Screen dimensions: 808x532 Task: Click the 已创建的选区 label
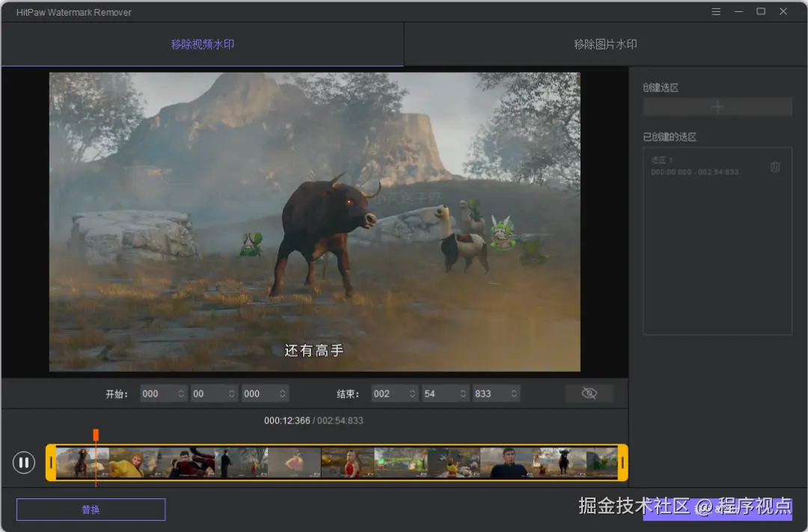tap(670, 137)
